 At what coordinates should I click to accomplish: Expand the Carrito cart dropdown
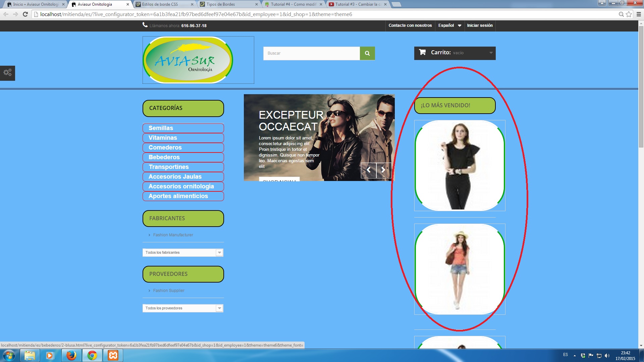[x=491, y=53]
